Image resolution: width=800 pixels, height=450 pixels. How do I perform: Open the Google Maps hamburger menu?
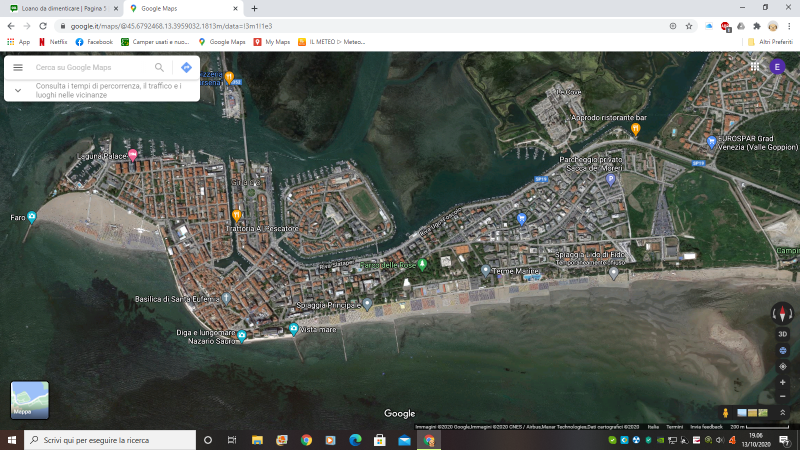(17, 67)
